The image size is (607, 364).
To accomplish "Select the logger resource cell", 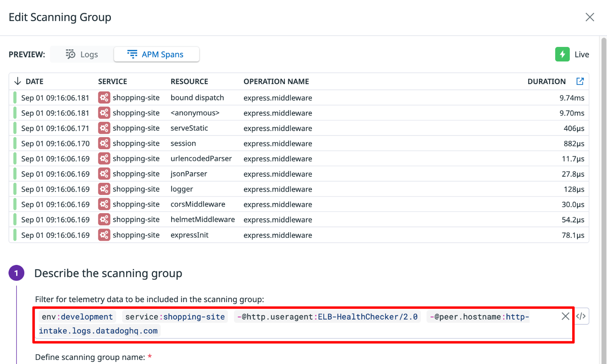I will [x=182, y=189].
